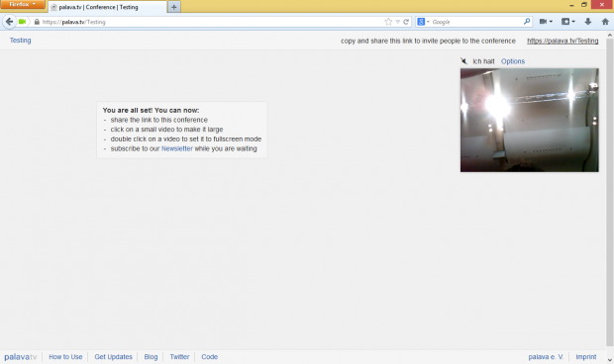Open the orange Firefox menu button

pyautogui.click(x=23, y=4)
